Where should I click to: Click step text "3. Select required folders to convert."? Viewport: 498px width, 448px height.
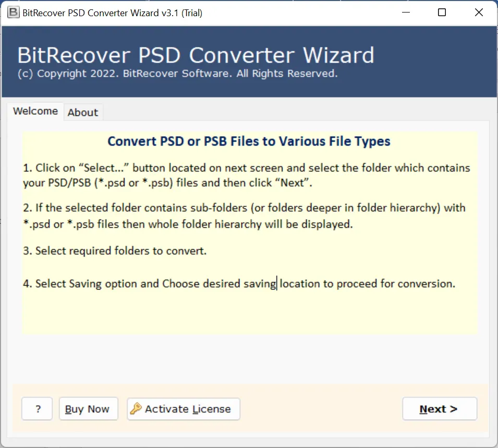click(x=115, y=251)
